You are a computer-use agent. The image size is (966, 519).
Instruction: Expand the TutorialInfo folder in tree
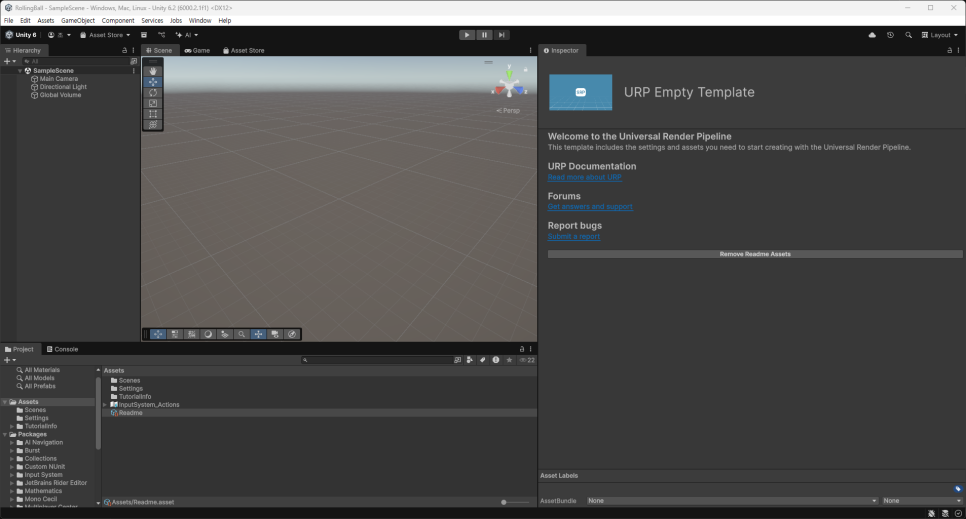tap(12, 427)
